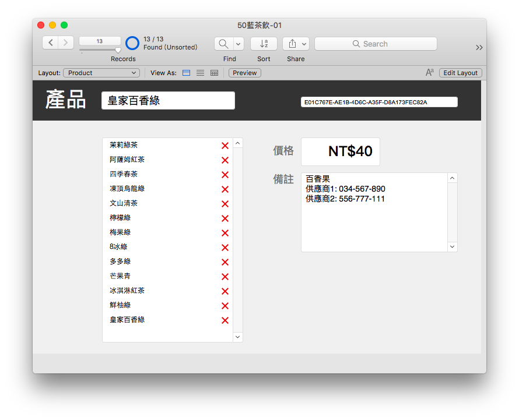
Task: Select 8冰綠 in the product list
Action: [x=118, y=247]
